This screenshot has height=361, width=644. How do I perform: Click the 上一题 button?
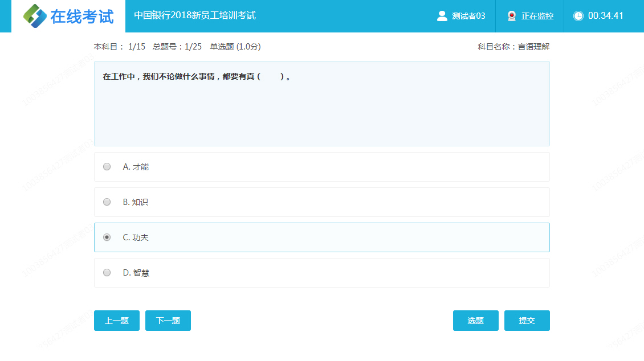(116, 321)
